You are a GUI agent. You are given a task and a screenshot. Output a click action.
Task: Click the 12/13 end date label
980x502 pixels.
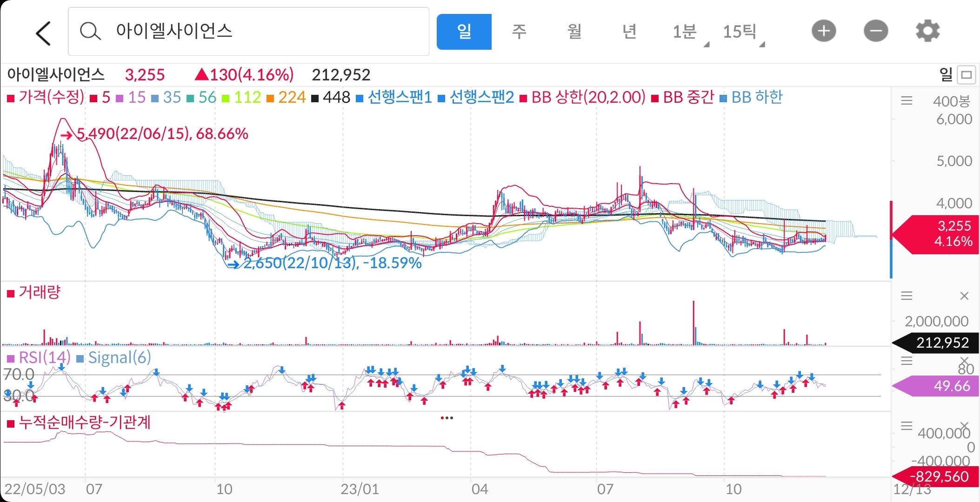coord(912,489)
